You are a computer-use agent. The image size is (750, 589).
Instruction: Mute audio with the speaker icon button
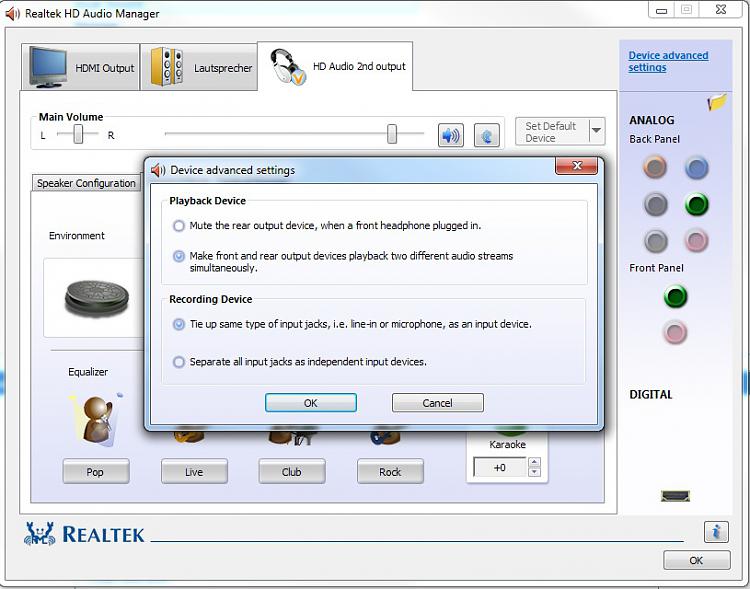pyautogui.click(x=451, y=135)
